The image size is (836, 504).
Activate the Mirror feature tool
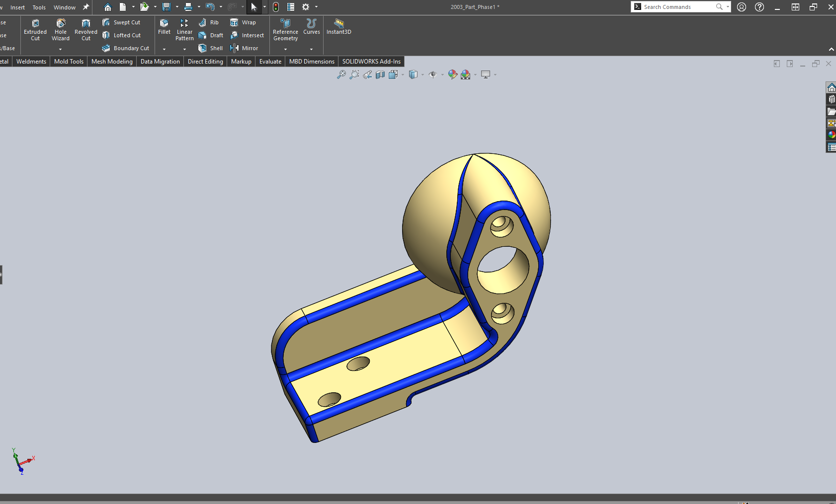244,48
